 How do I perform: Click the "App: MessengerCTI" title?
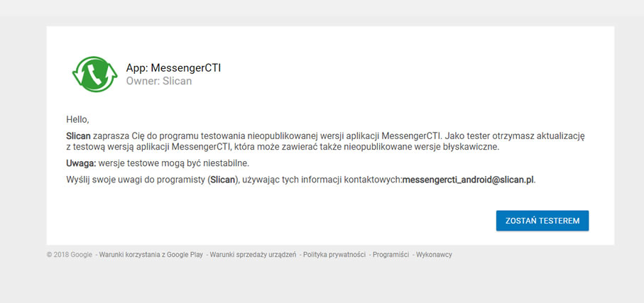tap(173, 68)
